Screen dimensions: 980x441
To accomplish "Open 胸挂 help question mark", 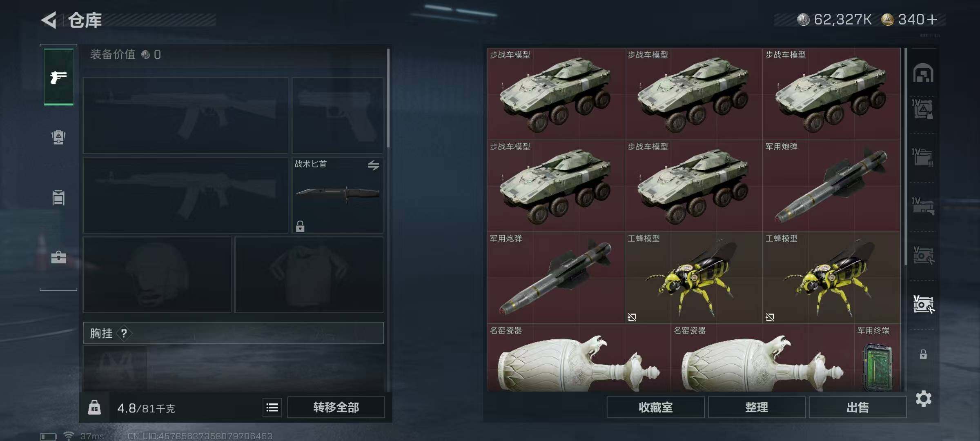I will coord(124,334).
